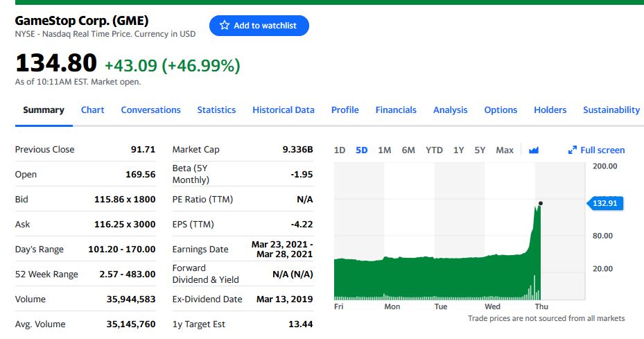Set chart range to YTD
The width and height of the screenshot is (644, 339).
pyautogui.click(x=434, y=150)
